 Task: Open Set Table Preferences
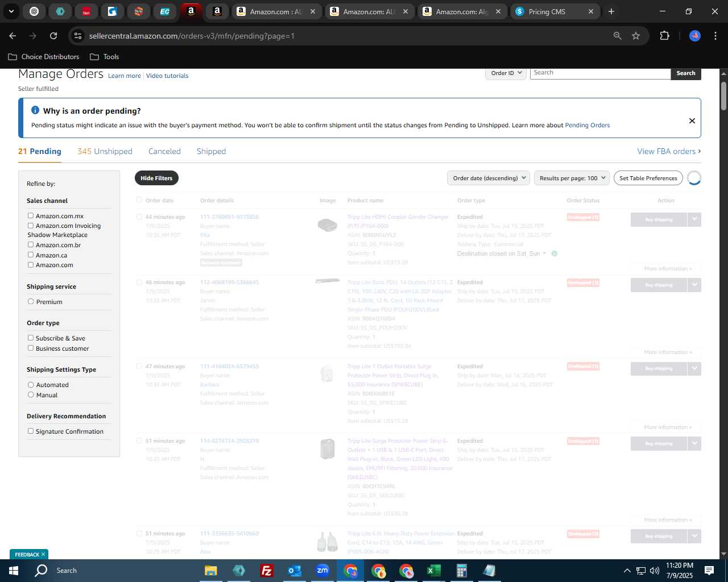(x=648, y=178)
